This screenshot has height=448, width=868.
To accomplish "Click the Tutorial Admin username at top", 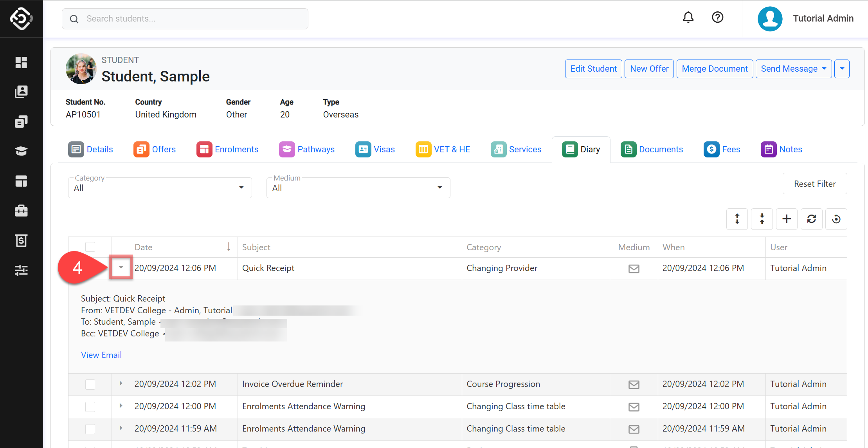I will click(x=823, y=18).
